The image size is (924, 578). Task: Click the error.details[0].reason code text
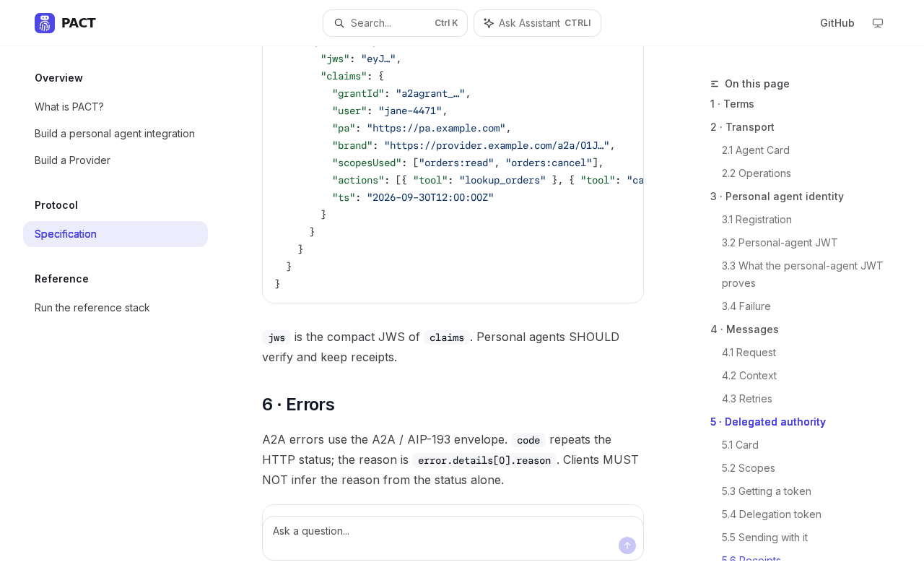[x=484, y=460]
